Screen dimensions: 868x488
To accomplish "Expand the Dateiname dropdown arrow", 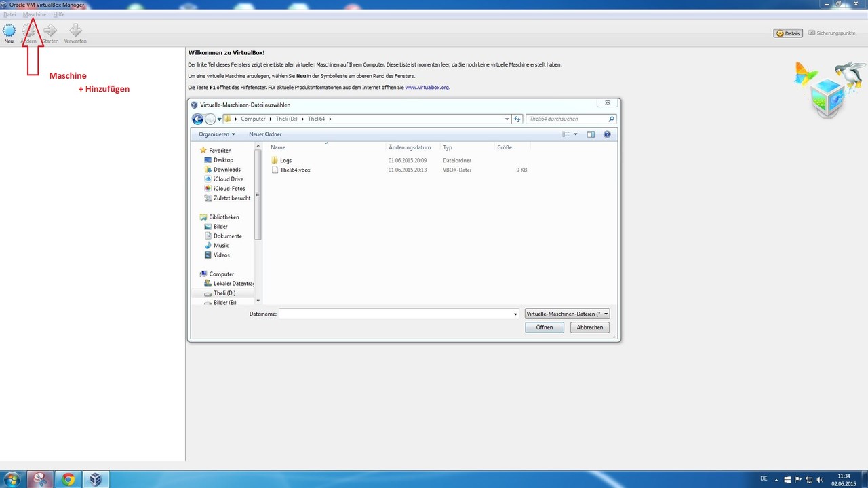I will 515,314.
